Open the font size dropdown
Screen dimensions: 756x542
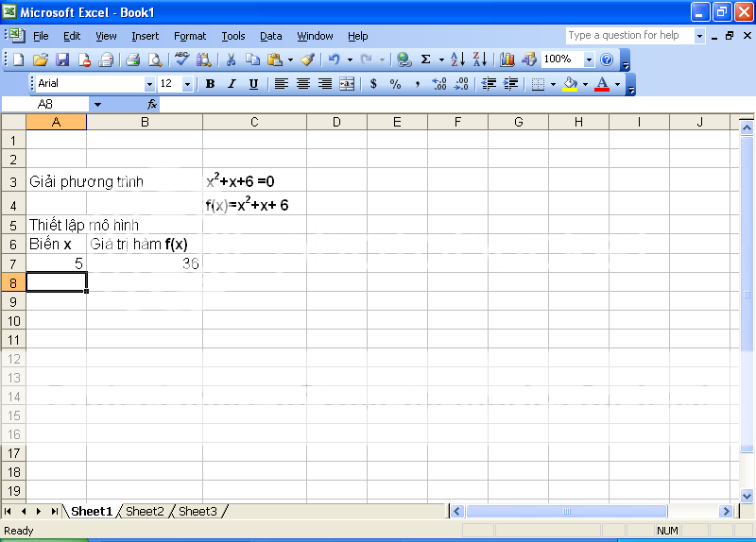187,84
